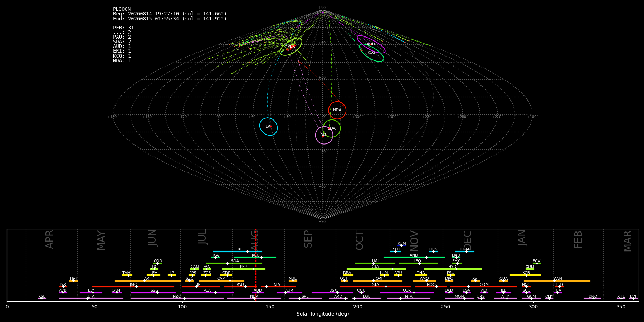Click the PER: 31 count entry
Viewport: 644px width, 322px height.
(123, 28)
